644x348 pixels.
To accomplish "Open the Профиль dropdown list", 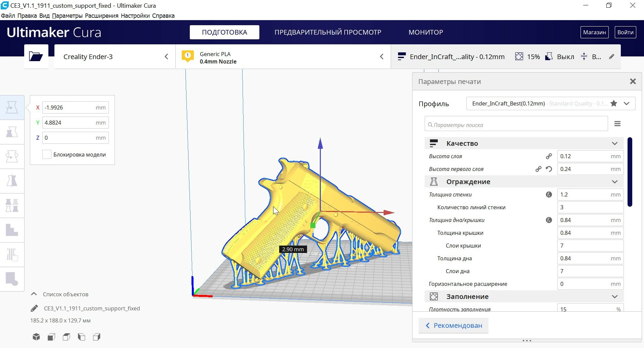I will click(551, 103).
